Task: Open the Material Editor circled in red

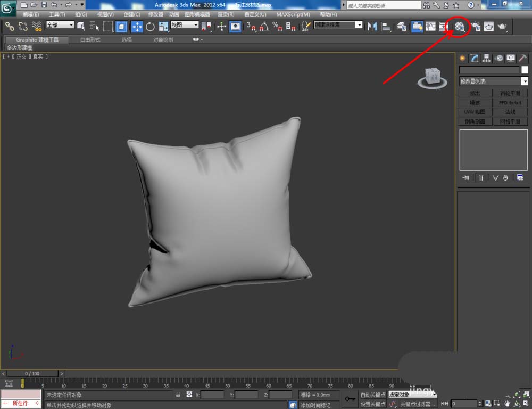Action: click(x=460, y=26)
